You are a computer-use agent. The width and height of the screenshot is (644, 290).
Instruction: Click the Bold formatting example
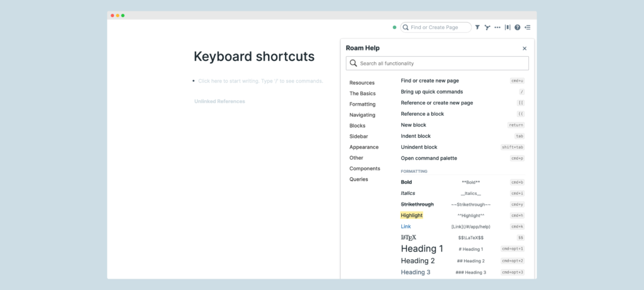click(406, 182)
